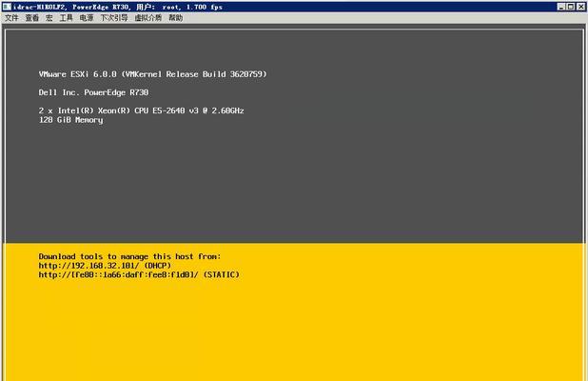Viewport: 588px width, 381px height.
Task: Click the http://192.168.32.101/ DHCP address
Action: 105,266
